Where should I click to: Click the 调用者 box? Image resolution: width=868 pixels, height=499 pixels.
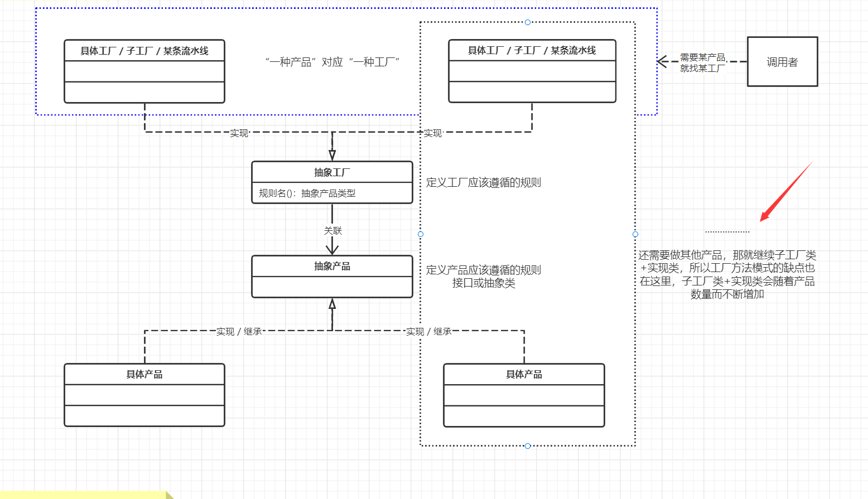click(x=782, y=62)
